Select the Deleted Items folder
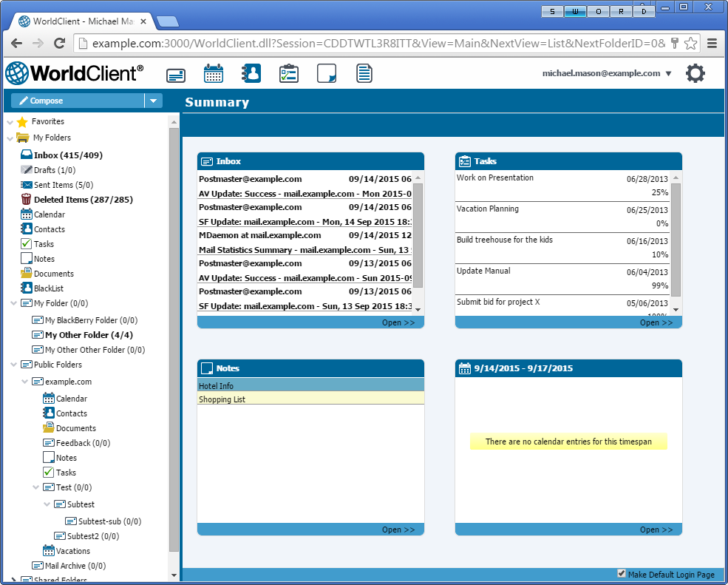The width and height of the screenshot is (728, 585). coord(72,200)
